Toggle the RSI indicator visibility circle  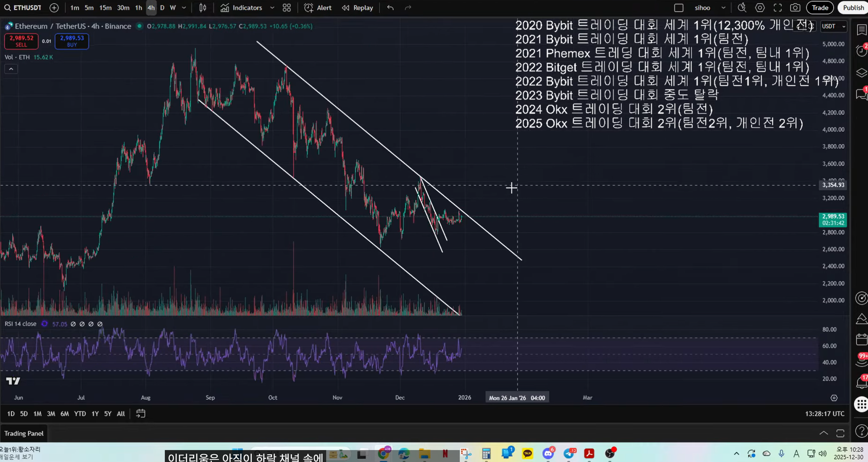click(45, 324)
